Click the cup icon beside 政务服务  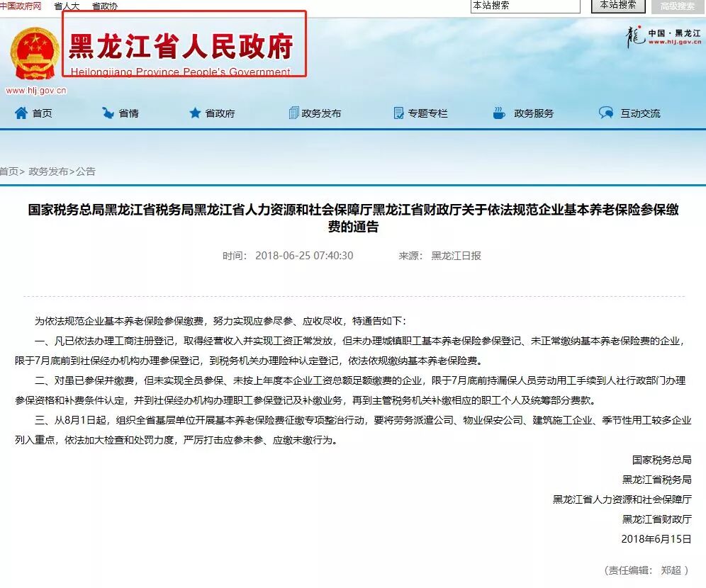[x=499, y=113]
